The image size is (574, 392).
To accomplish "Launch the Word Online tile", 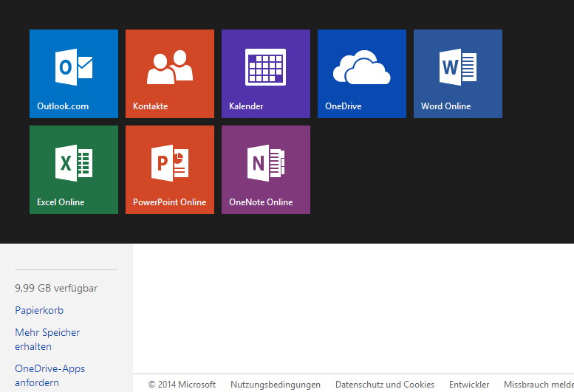I will pos(457,74).
